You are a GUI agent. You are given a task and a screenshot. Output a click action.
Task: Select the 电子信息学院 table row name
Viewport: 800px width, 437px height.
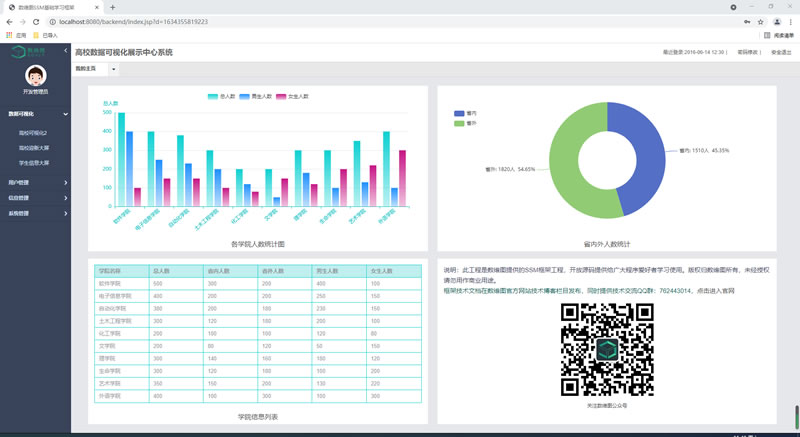click(115, 296)
